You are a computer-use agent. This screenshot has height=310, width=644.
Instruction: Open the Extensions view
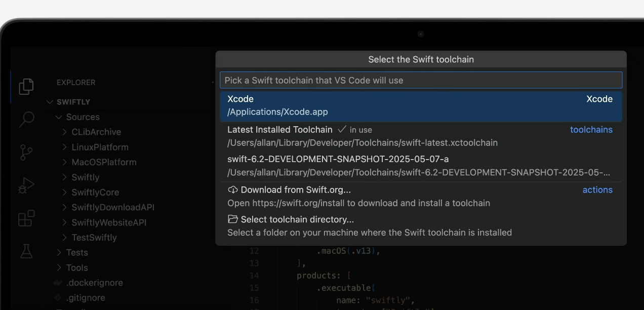point(26,218)
